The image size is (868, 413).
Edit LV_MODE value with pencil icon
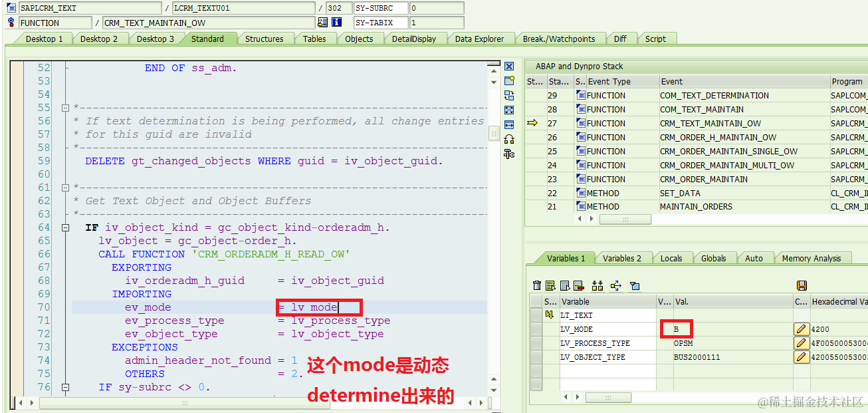tap(802, 329)
